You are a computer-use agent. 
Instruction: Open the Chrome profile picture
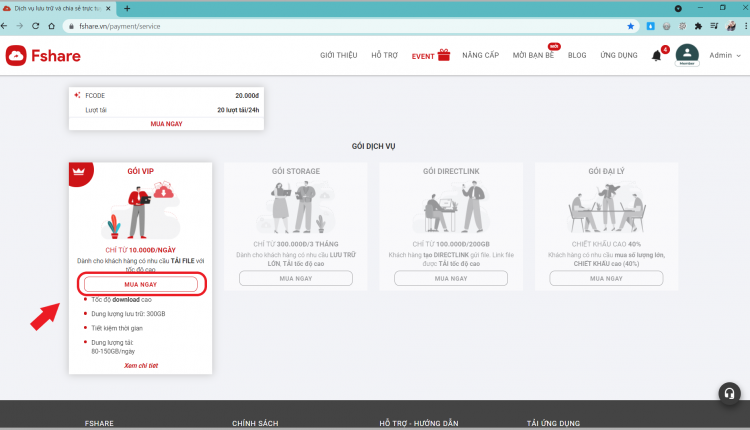(731, 26)
